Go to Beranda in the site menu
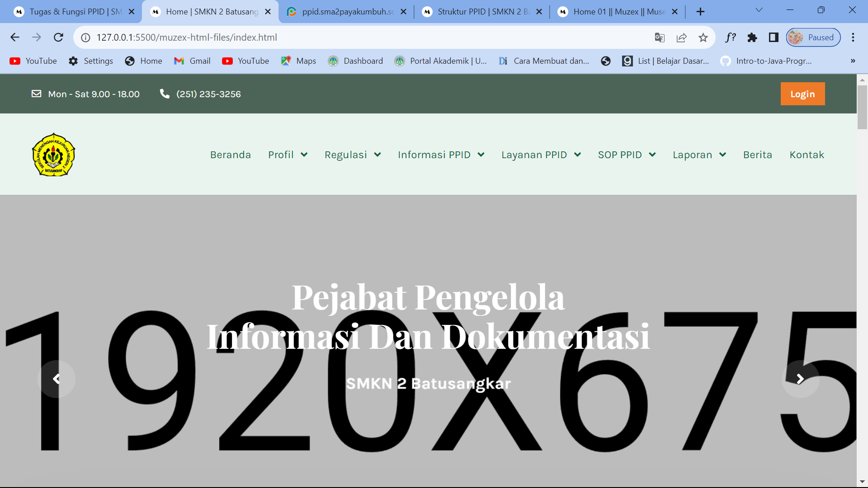The width and height of the screenshot is (868, 488). pos(230,155)
